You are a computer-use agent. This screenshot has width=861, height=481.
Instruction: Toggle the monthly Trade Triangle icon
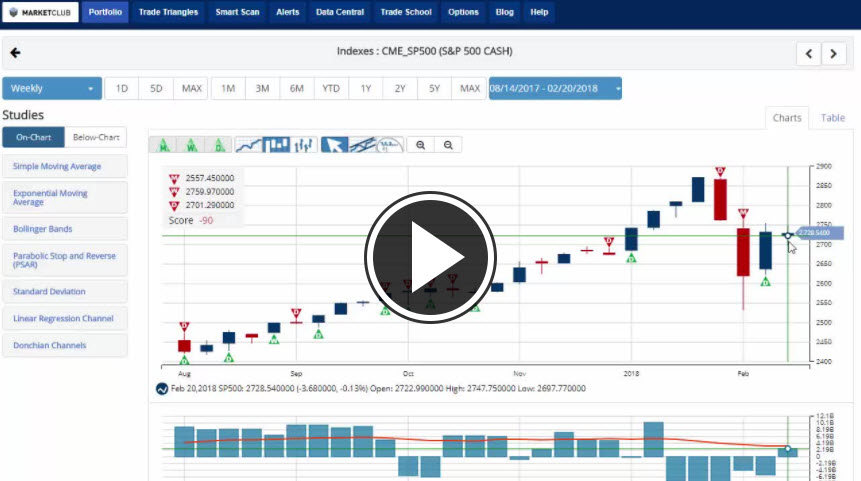click(163, 145)
